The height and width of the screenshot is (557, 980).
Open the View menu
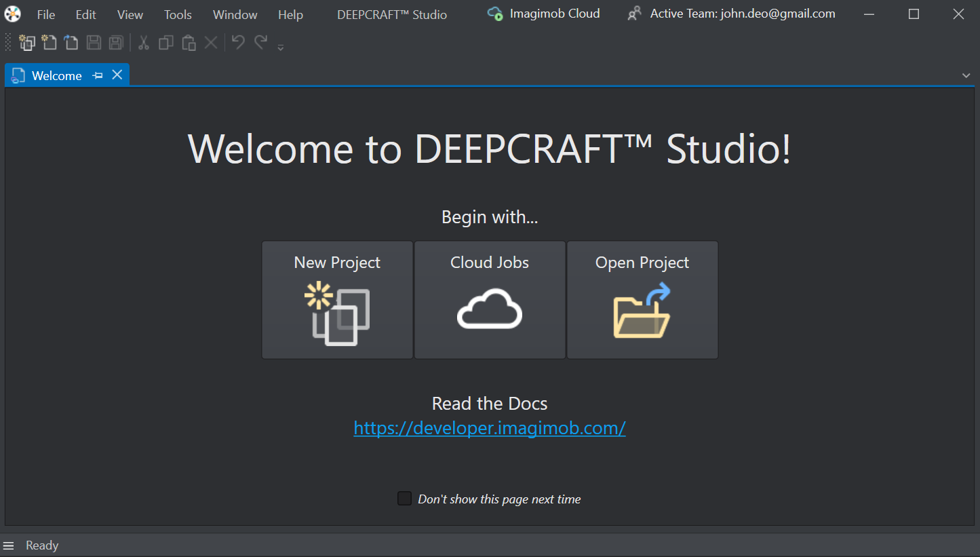[130, 14]
